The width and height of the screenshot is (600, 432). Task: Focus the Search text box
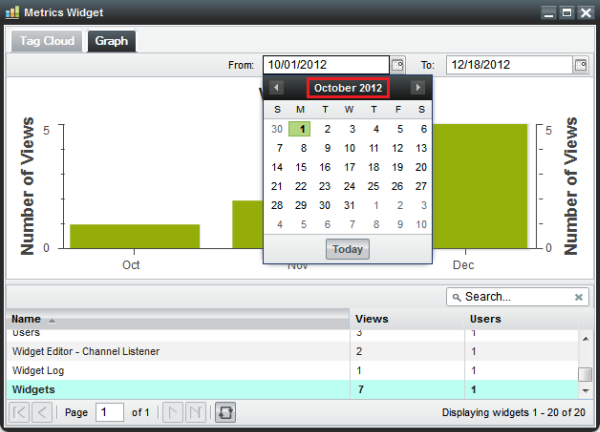(517, 297)
